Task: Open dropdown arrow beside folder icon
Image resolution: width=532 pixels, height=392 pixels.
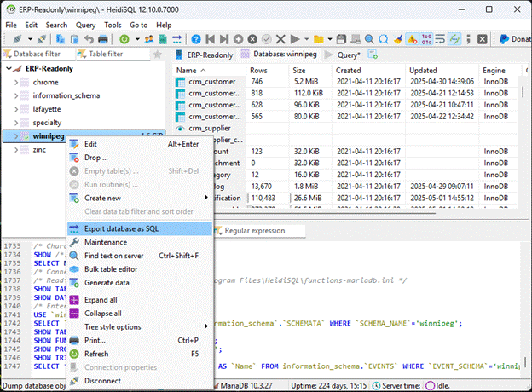Action: tap(330, 39)
